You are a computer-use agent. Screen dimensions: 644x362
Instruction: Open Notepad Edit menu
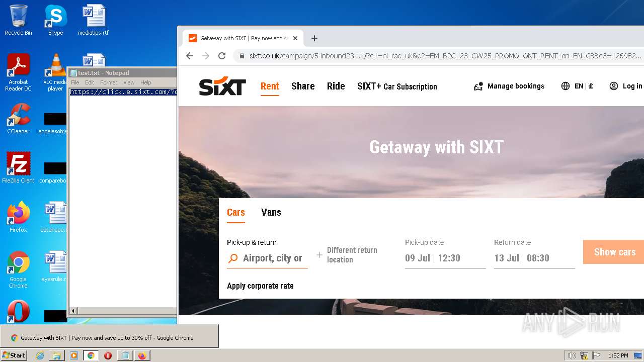90,82
